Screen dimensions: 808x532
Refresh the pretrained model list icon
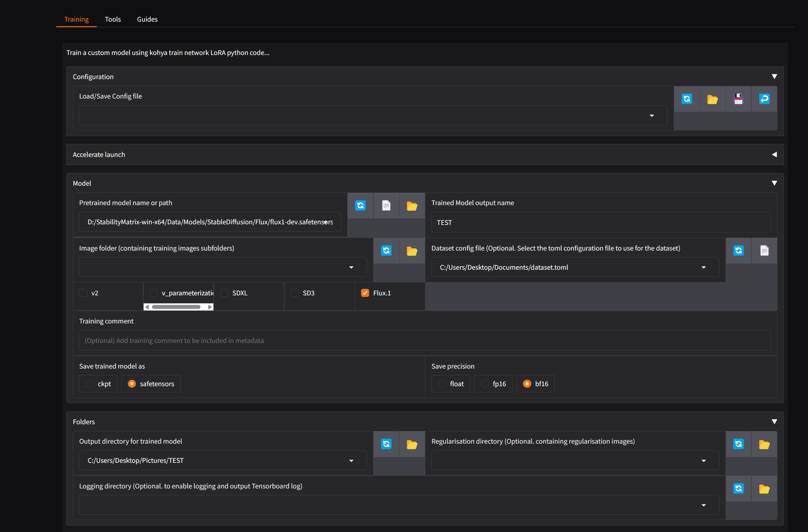pos(360,205)
